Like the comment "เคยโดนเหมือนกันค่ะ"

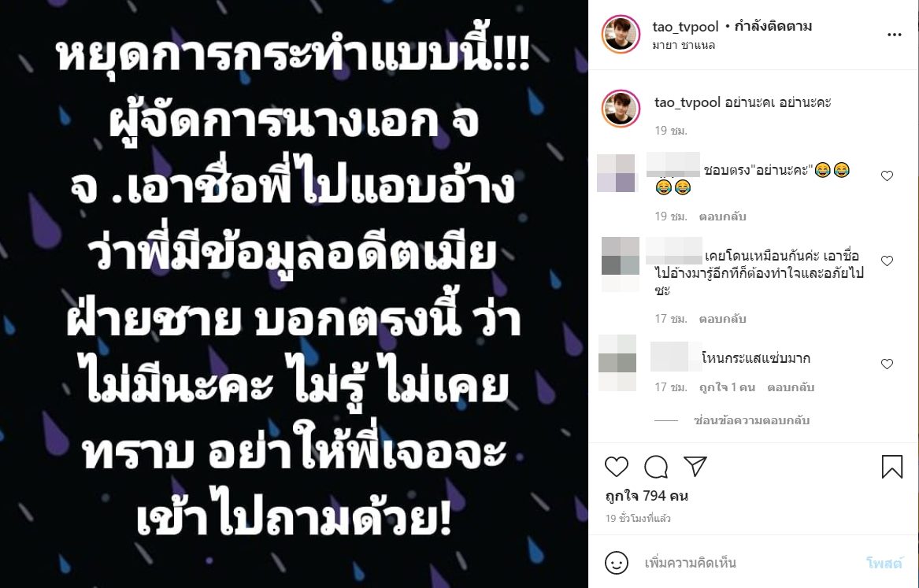point(888,261)
